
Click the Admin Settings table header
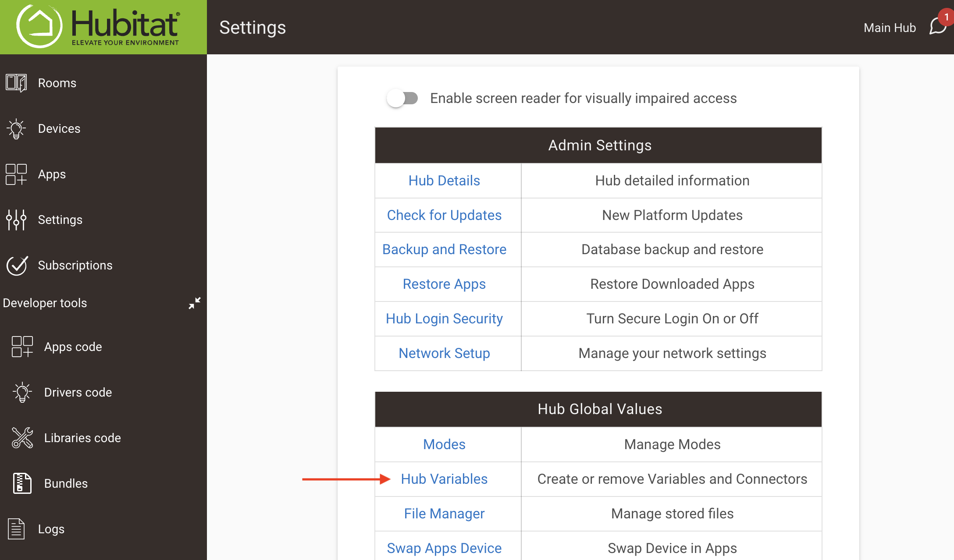point(598,145)
